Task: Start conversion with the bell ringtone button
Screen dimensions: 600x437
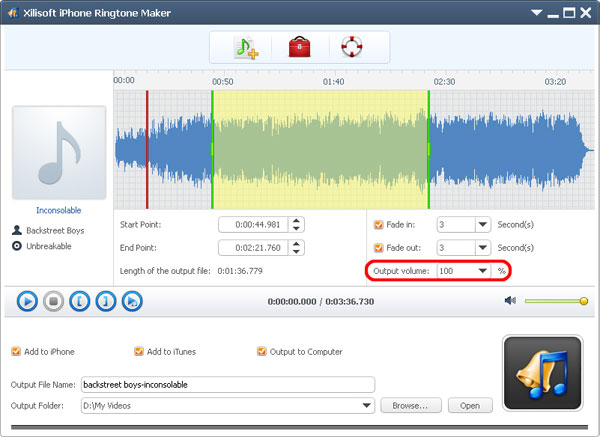Action: (543, 373)
